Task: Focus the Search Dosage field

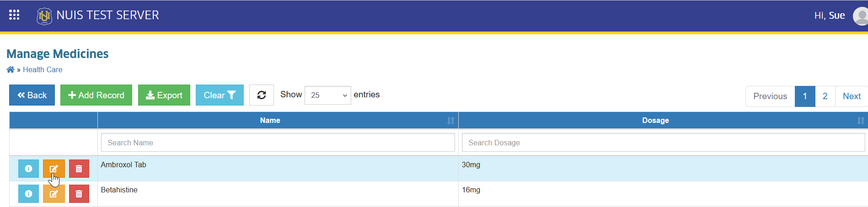Action: 663,143
